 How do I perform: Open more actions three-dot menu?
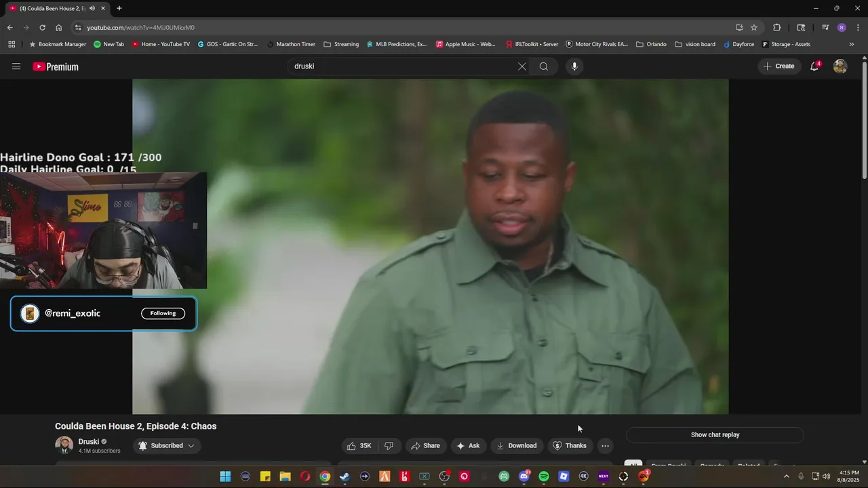[x=605, y=445]
